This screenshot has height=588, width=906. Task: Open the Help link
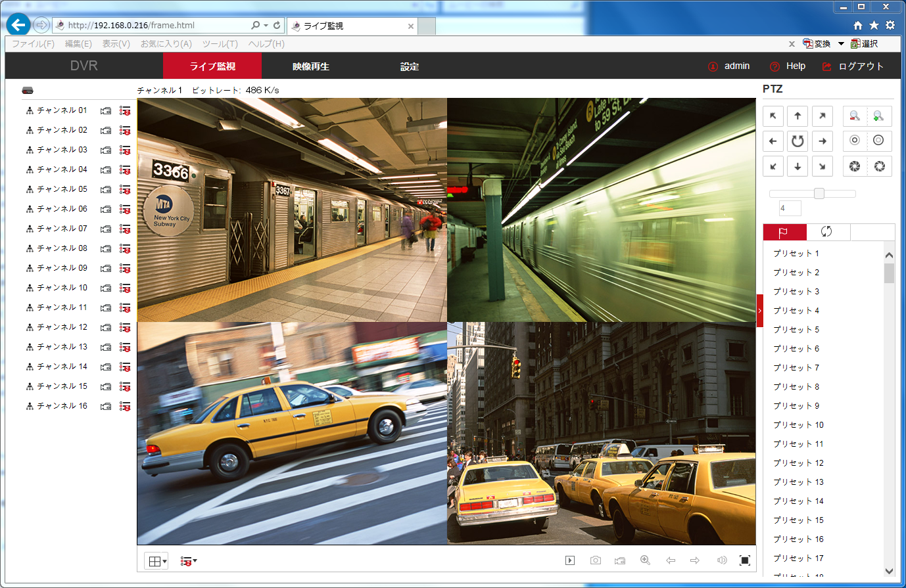coord(795,66)
